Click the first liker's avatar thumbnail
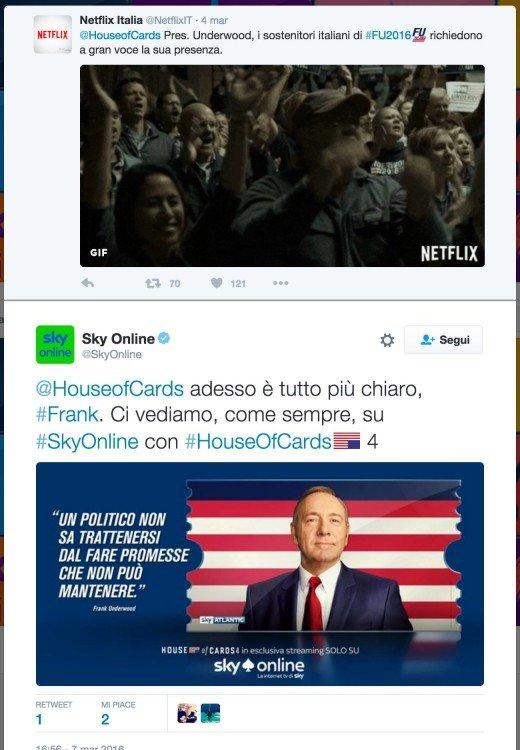Screen dimensions: 520x750 pos(187,713)
